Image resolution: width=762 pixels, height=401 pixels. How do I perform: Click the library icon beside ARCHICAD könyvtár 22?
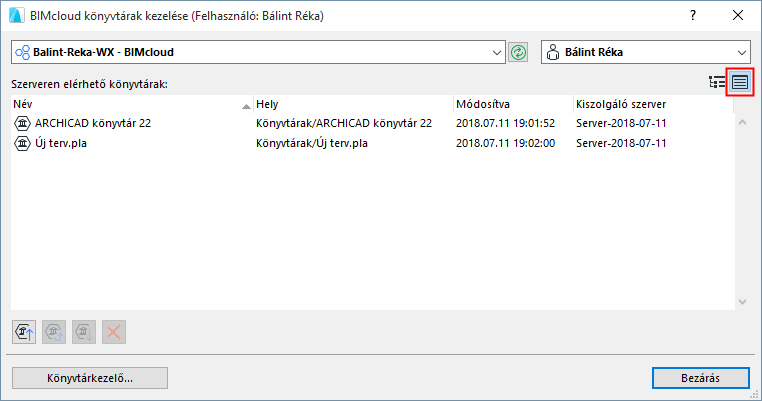coord(22,123)
